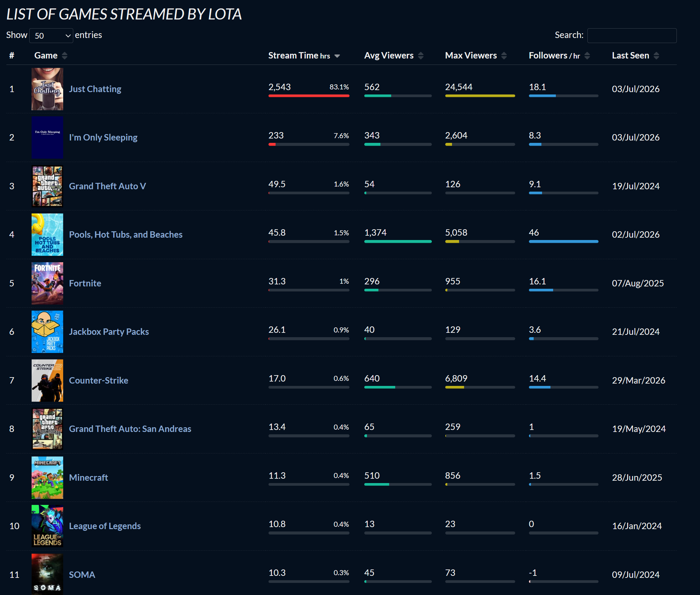Click the I'm Only Sleeping cover thumbnail
The image size is (700, 595).
(x=47, y=137)
